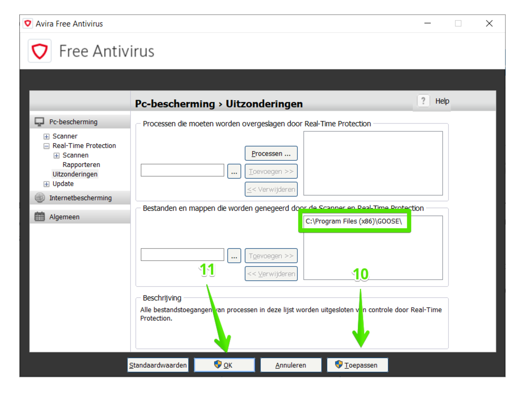Expand the Scanner tree node
The height and width of the screenshot is (400, 532).
tap(46, 136)
